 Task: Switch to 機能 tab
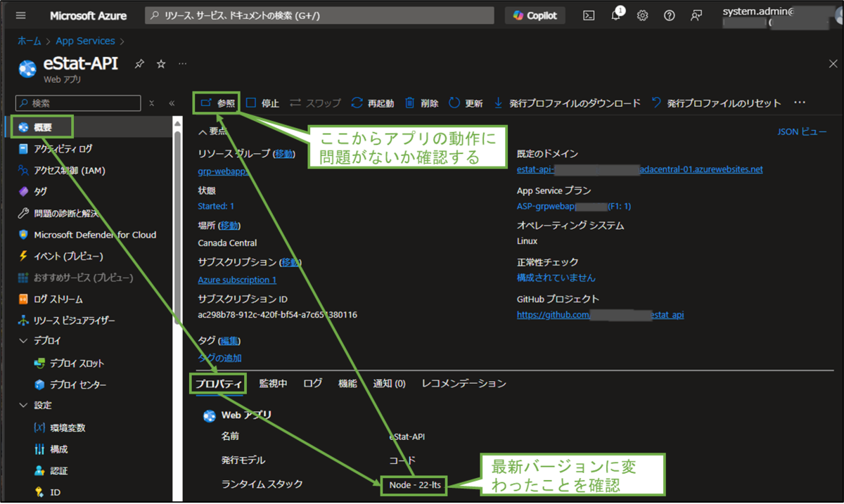pos(347,384)
